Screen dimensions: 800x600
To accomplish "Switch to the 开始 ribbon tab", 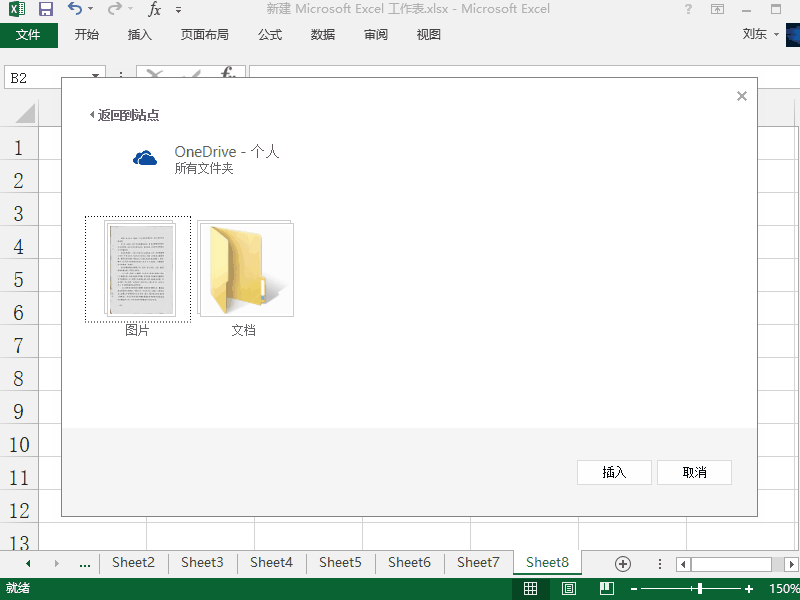I will (87, 35).
